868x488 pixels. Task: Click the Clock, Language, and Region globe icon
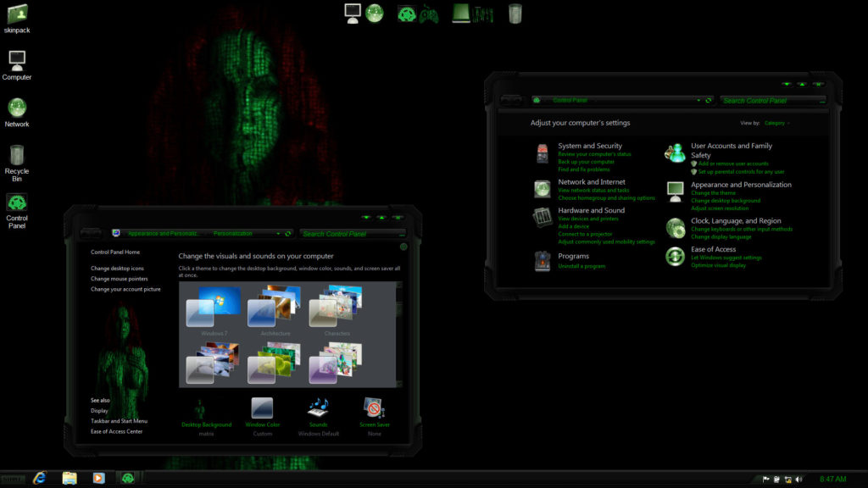pyautogui.click(x=675, y=225)
